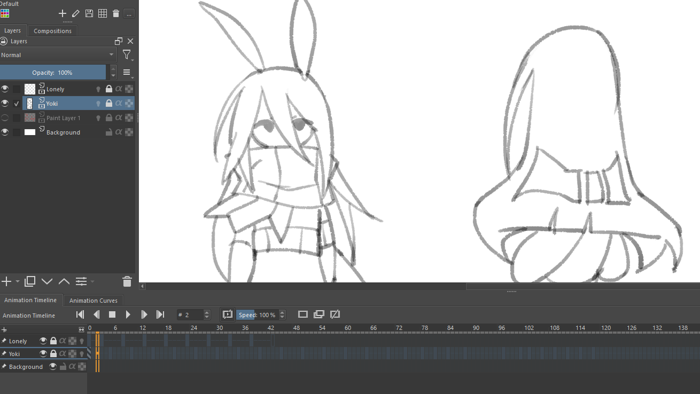Toggle visibility of Paint Layer 1
This screenshot has width=700, height=394.
click(4, 118)
